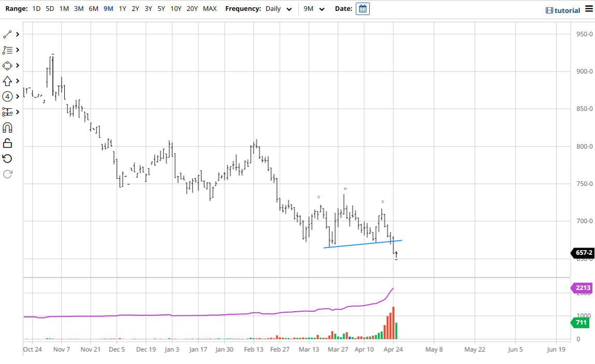
Task: Expand the measure tool submenu arrow
Action: click(18, 112)
